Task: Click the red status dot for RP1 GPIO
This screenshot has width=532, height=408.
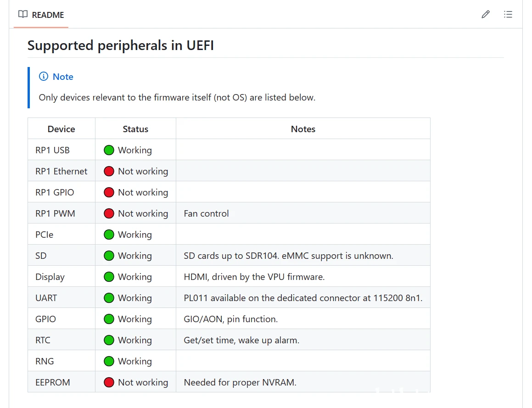Action: [109, 192]
